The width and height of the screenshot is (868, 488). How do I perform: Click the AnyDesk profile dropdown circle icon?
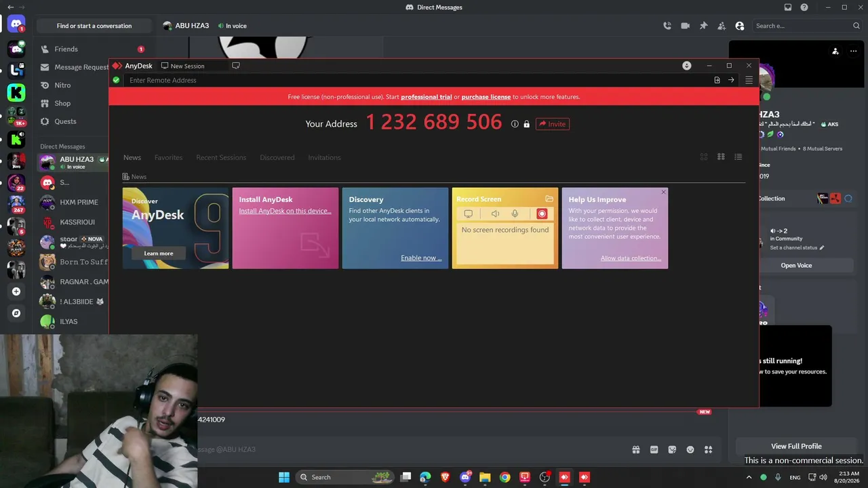(687, 66)
